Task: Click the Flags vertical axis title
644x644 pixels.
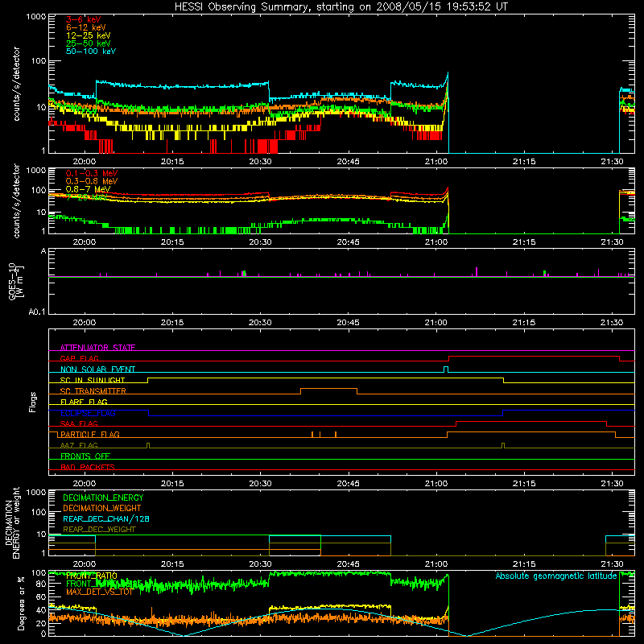Action: (33, 402)
